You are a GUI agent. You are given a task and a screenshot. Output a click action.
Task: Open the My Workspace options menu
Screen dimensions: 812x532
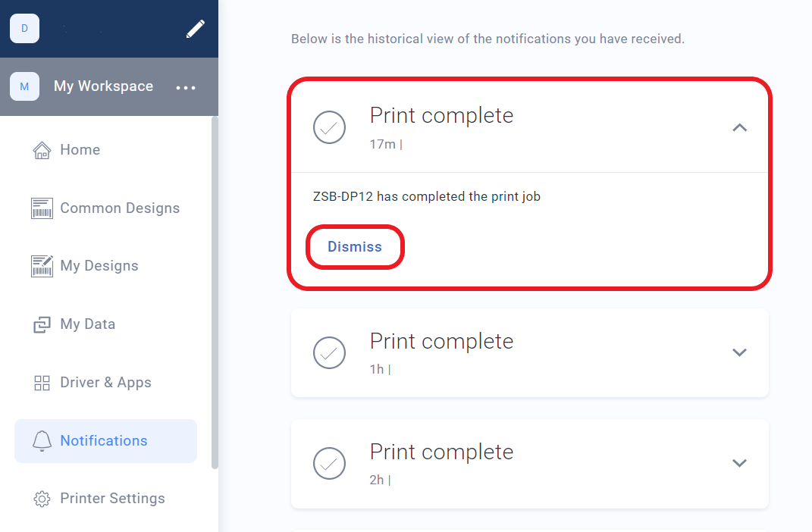(x=186, y=86)
